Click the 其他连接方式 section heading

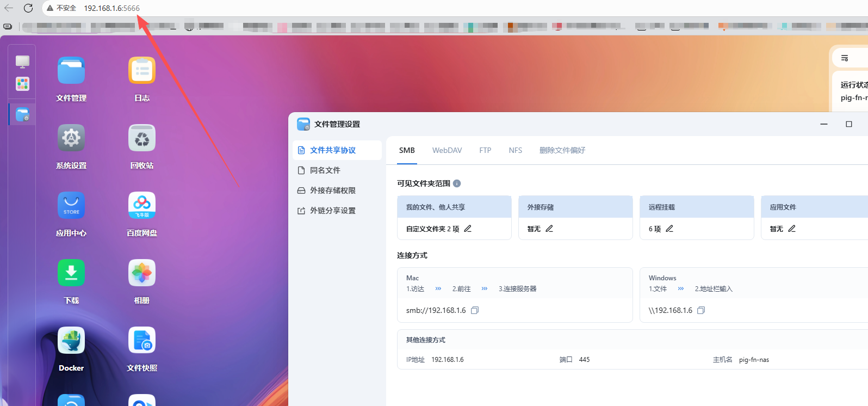point(426,340)
